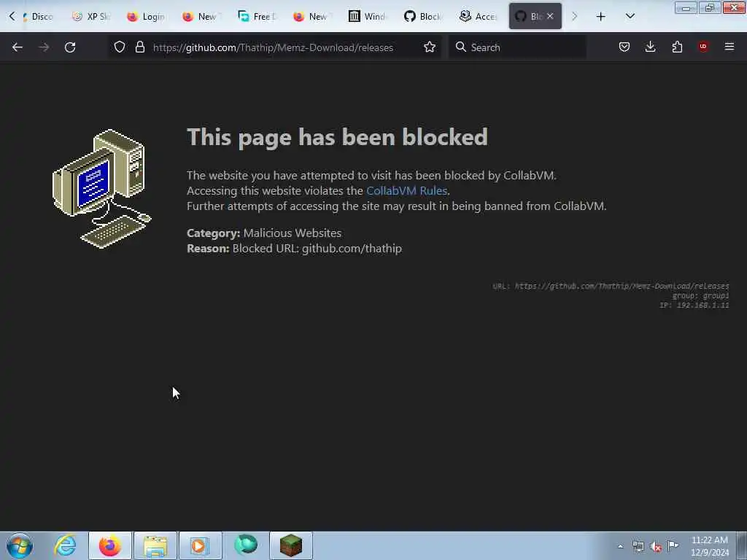This screenshot has height=560, width=747.
Task: Click the Search box in toolbar
Action: click(x=517, y=47)
